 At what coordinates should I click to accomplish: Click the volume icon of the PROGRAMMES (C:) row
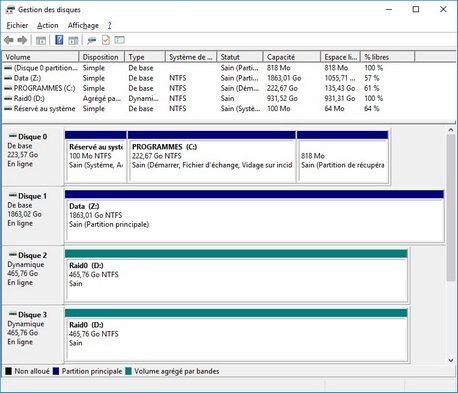pyautogui.click(x=8, y=88)
